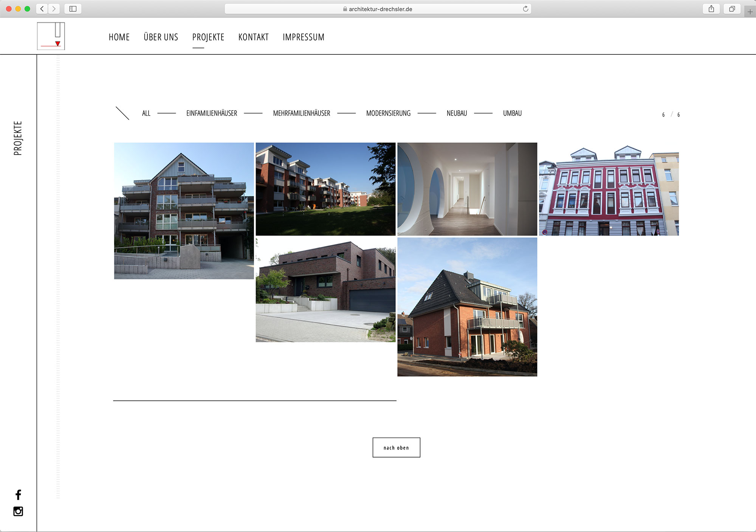Toggle Safari's sidebar button
This screenshot has height=532, width=756.
click(x=73, y=9)
